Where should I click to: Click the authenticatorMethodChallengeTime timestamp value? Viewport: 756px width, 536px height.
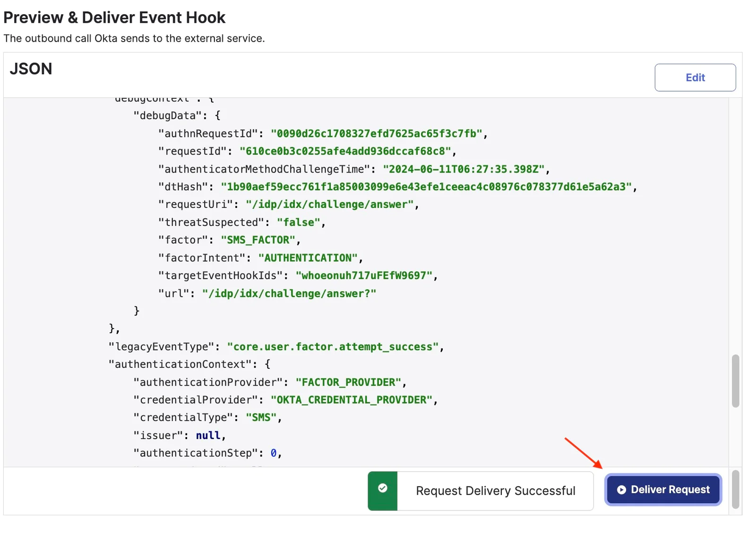463,169
